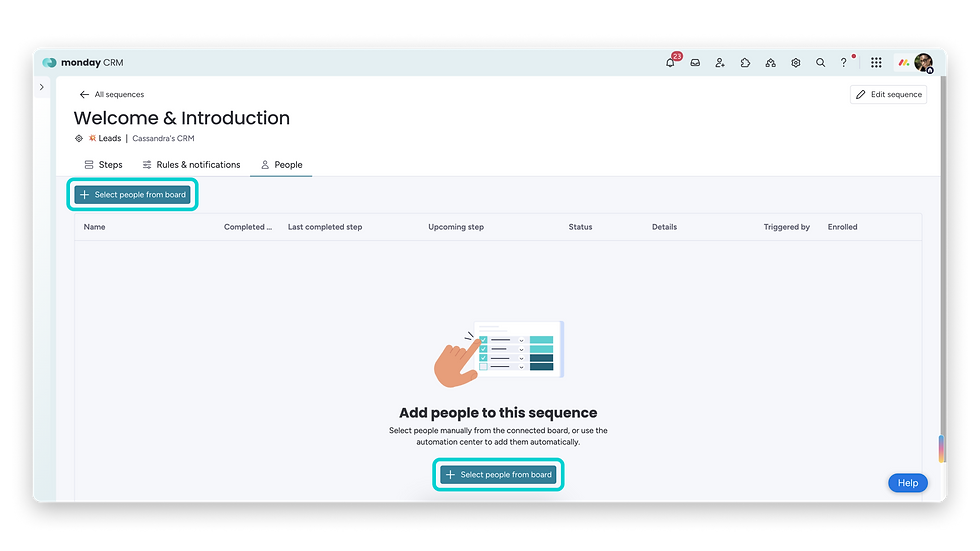Click the Upcoming step column header
The height and width of the screenshot is (551, 980).
pos(456,227)
